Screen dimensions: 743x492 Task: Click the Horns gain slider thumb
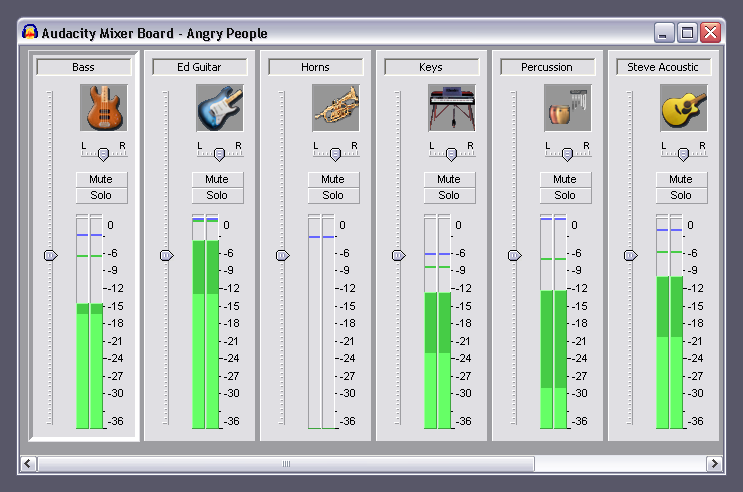pyautogui.click(x=283, y=255)
